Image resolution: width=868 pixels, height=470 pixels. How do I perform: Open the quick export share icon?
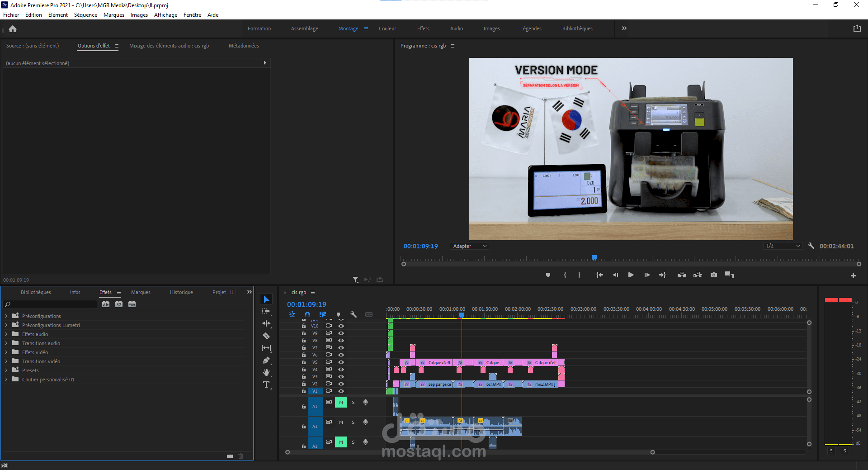click(857, 28)
